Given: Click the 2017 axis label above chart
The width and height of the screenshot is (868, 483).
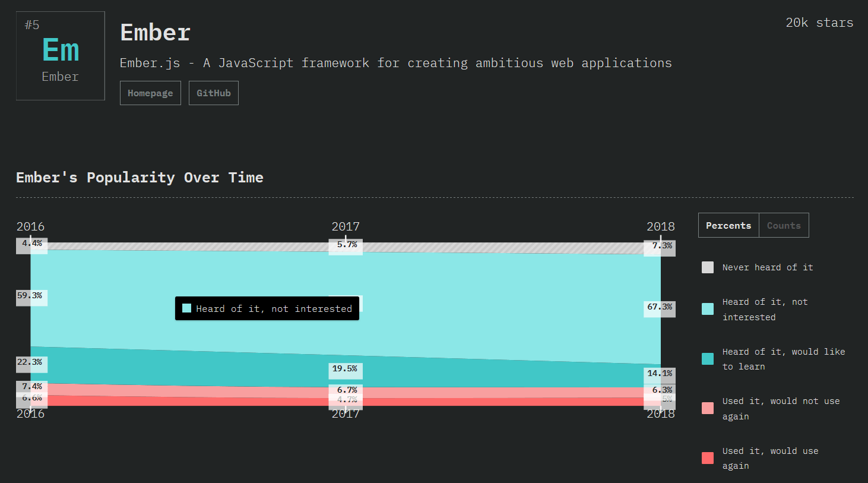Looking at the screenshot, I should pyautogui.click(x=346, y=226).
